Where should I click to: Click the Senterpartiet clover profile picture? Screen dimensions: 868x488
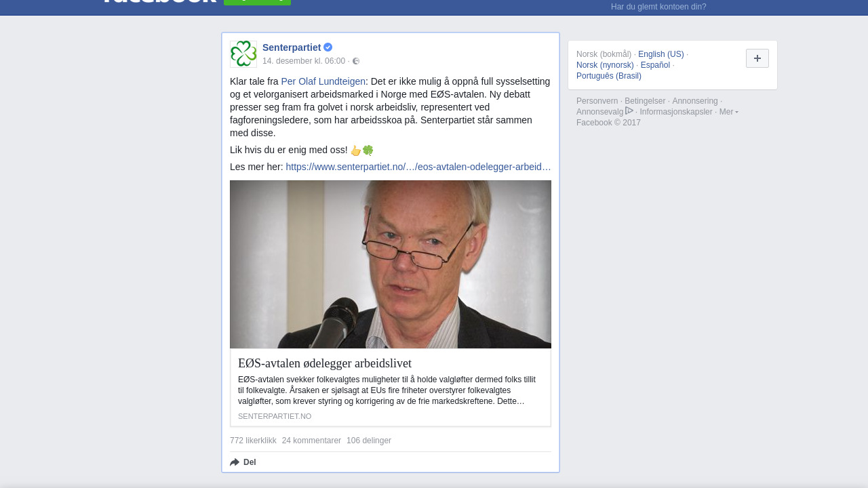243,54
